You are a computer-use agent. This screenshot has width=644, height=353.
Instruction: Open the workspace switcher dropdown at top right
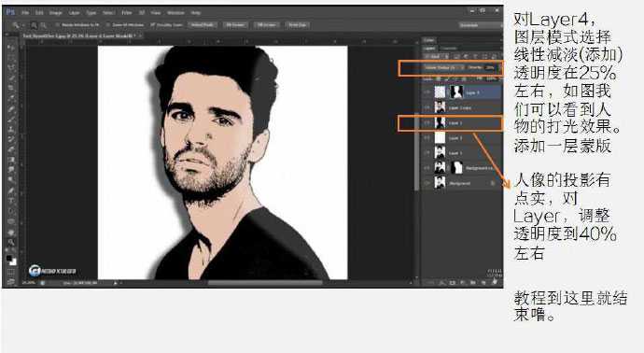pos(480,25)
